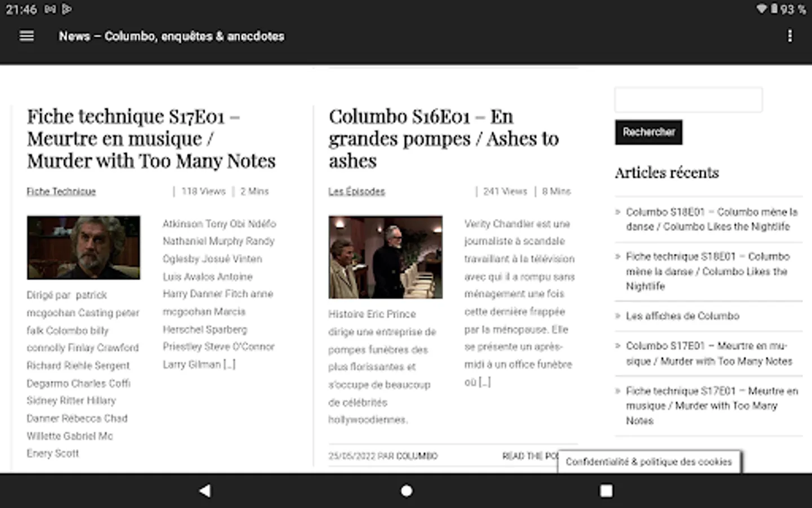Click the excerpt starting Histoire Eric Prince

click(x=383, y=367)
